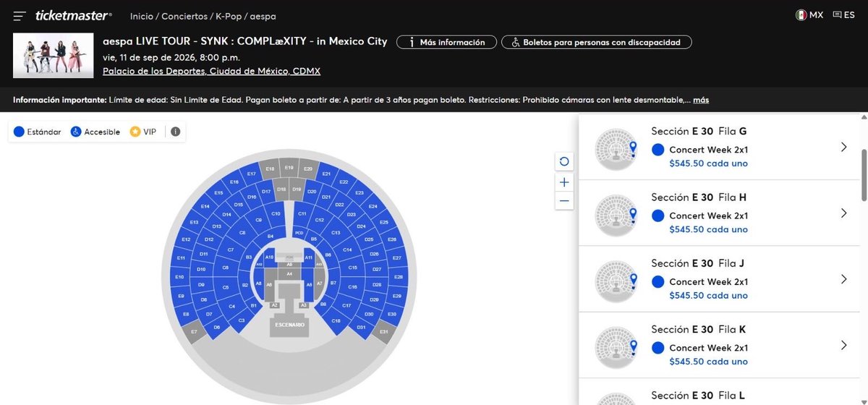The height and width of the screenshot is (405, 868).
Task: Select section E25 on the seat map
Action: coord(383,222)
